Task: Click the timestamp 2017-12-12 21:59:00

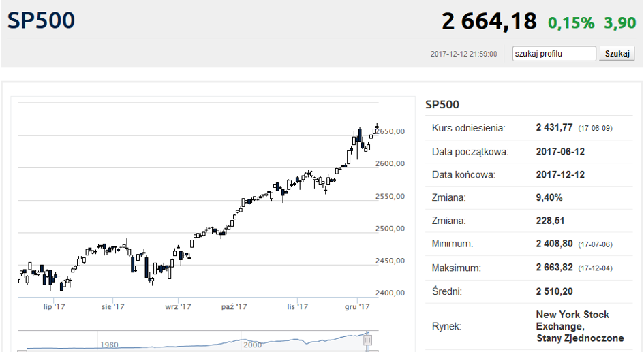Action: pos(464,54)
